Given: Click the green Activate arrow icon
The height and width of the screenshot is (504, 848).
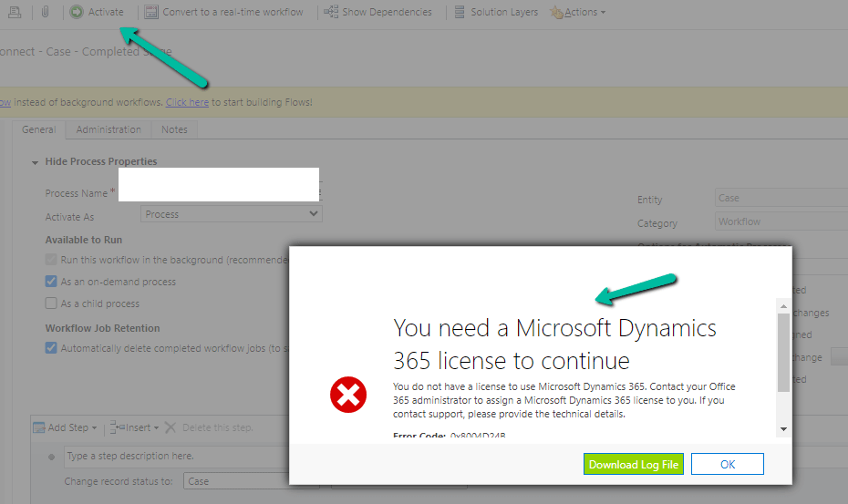Looking at the screenshot, I should [x=77, y=12].
